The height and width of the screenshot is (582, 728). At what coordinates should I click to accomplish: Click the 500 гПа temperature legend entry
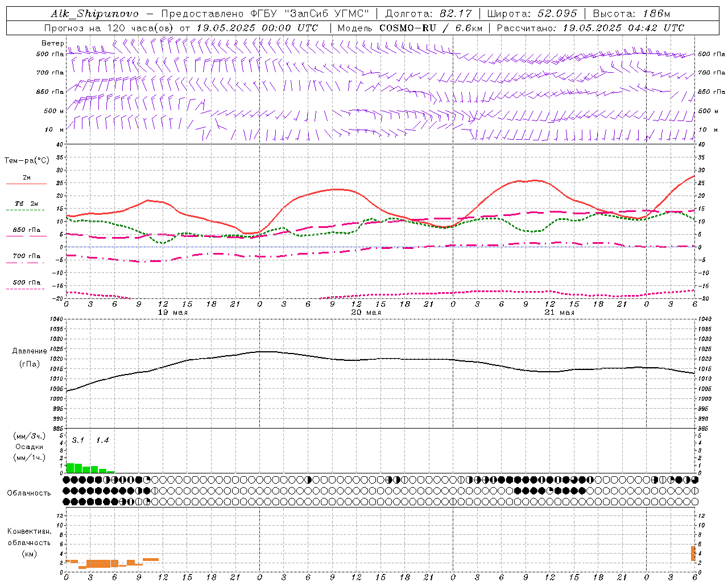[x=27, y=282]
